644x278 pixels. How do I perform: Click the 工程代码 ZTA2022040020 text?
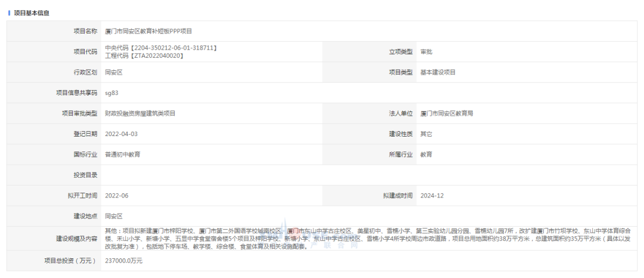(x=144, y=55)
